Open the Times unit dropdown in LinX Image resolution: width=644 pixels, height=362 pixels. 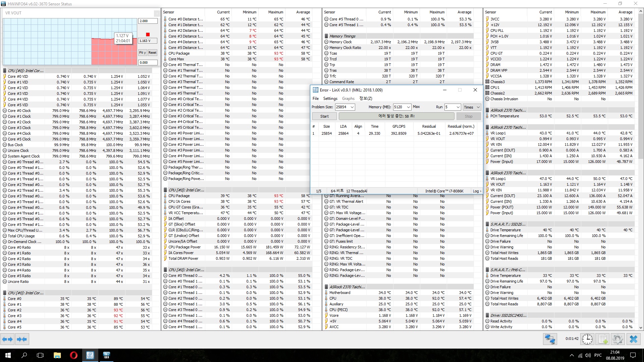tap(472, 107)
